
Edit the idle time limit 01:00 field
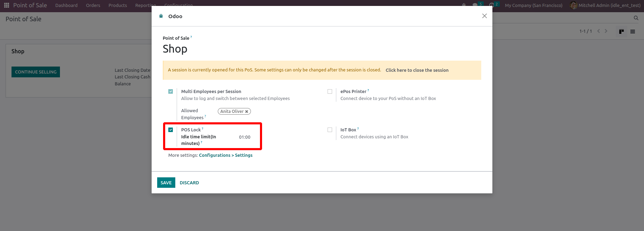(245, 137)
